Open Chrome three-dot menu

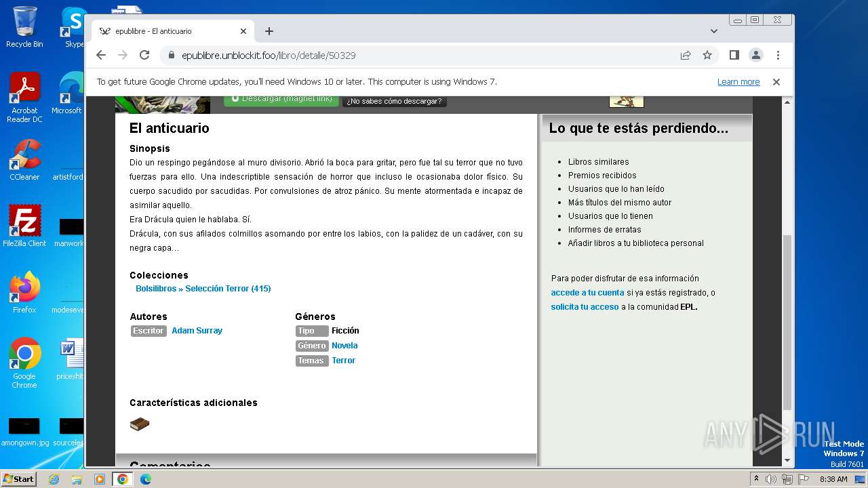778,55
